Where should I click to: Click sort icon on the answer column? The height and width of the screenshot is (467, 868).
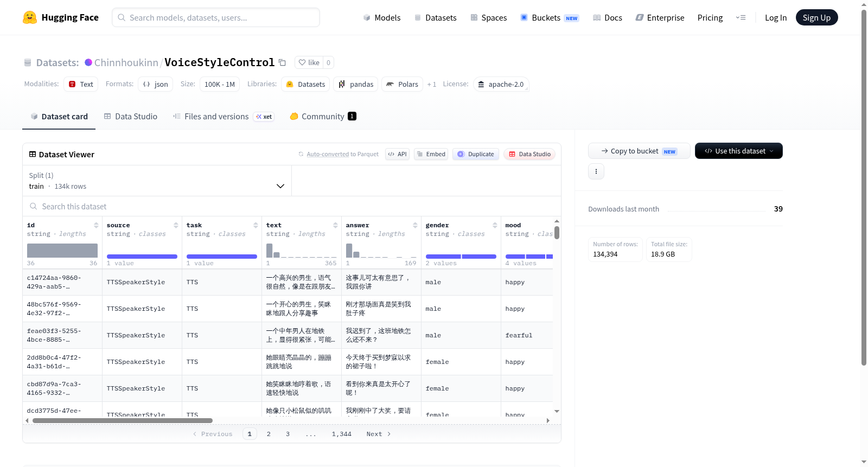click(415, 225)
